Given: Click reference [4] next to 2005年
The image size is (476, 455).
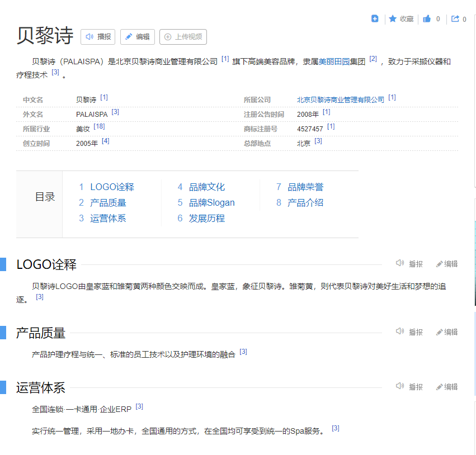Looking at the screenshot, I should [x=105, y=141].
